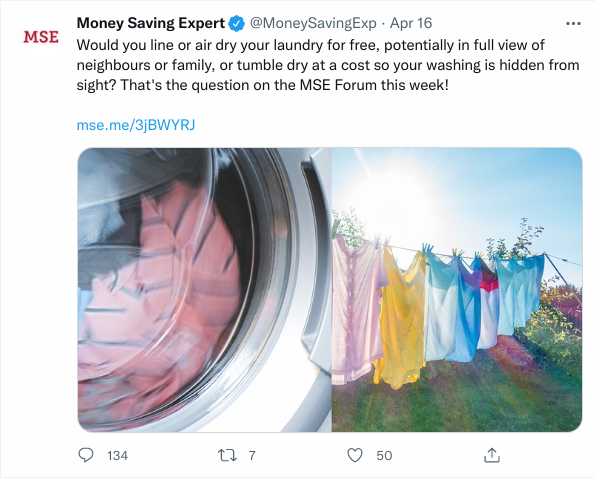Click the reply speech bubble icon
This screenshot has width=595, height=478.
pos(86,455)
